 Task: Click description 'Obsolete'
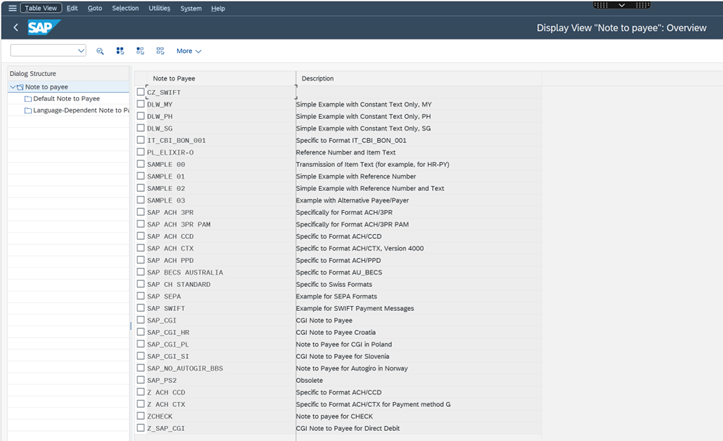309,380
